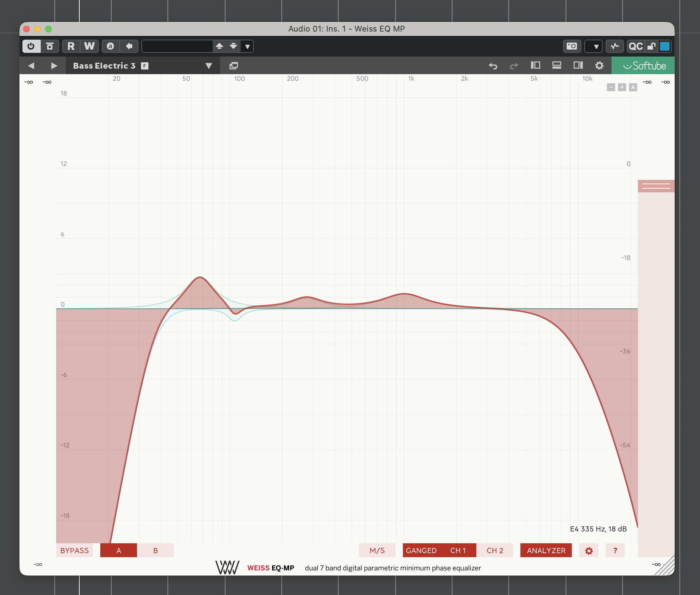Click the performance meter waveform icon
Screen dimensions: 700x595
tap(615, 46)
